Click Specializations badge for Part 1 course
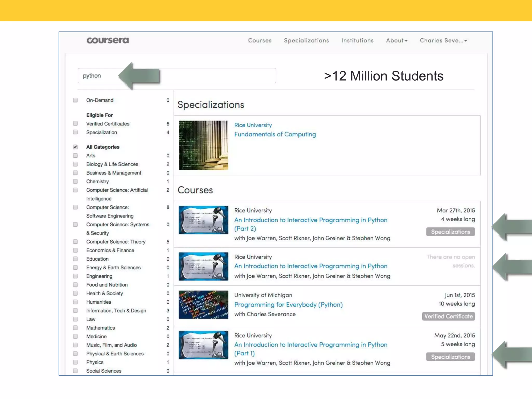 coord(450,357)
